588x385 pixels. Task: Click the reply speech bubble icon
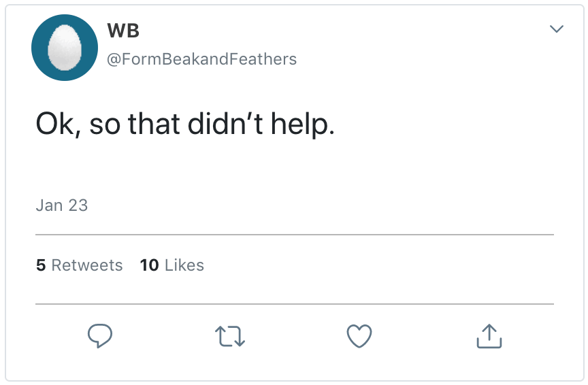pyautogui.click(x=99, y=335)
